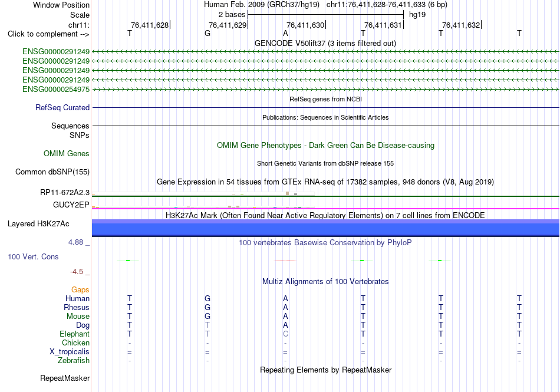Click 'Repeating Elements by RepeatMasker' title
Viewport: 560px width, 392px height.
coord(325,370)
